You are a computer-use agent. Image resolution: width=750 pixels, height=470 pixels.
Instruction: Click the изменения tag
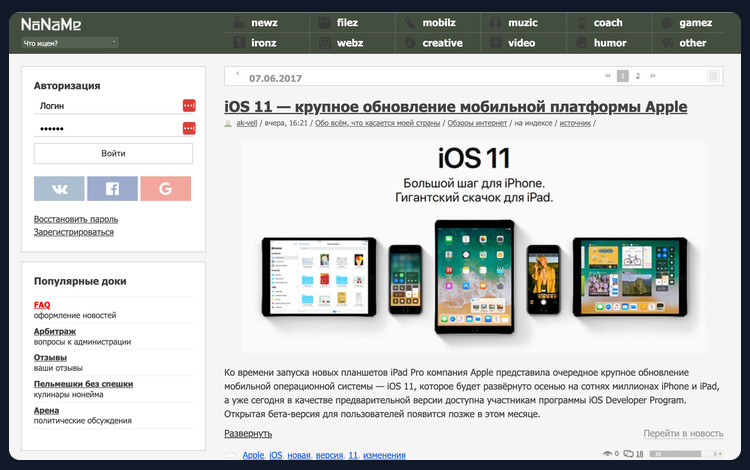[x=384, y=455]
